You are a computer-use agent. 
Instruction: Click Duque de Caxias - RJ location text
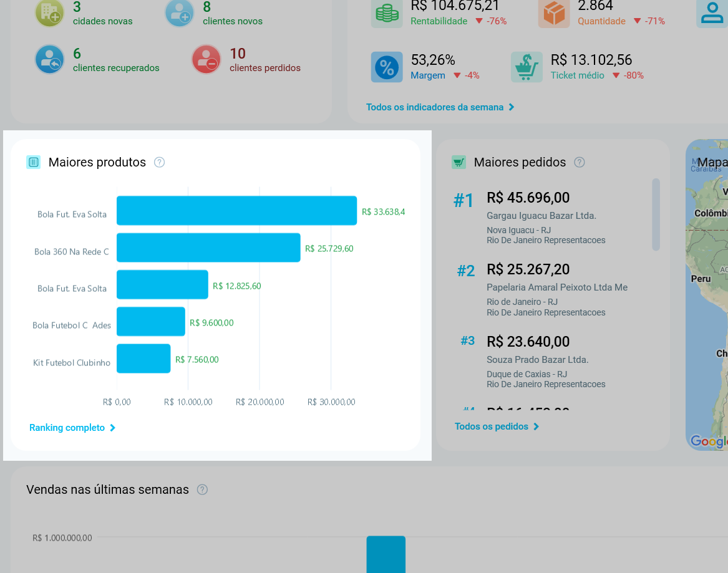click(x=527, y=374)
